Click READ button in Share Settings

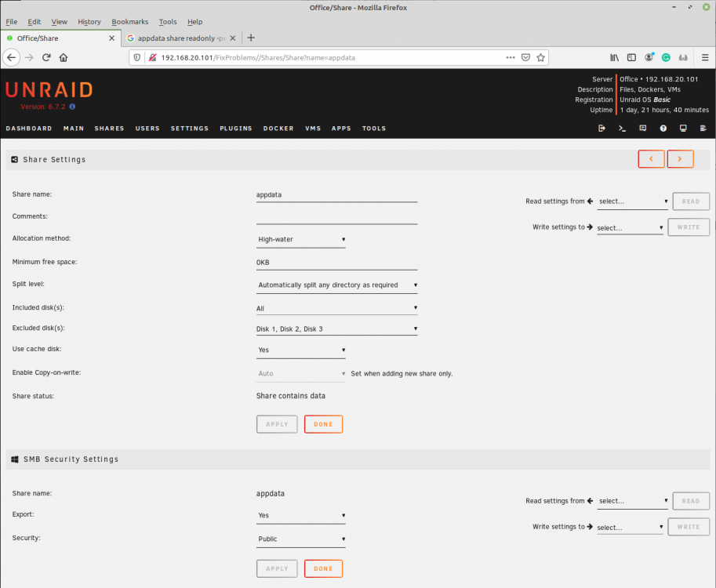tap(691, 201)
